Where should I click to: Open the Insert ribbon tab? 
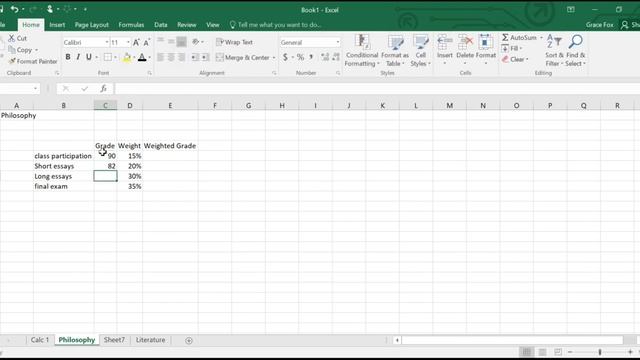point(57,25)
